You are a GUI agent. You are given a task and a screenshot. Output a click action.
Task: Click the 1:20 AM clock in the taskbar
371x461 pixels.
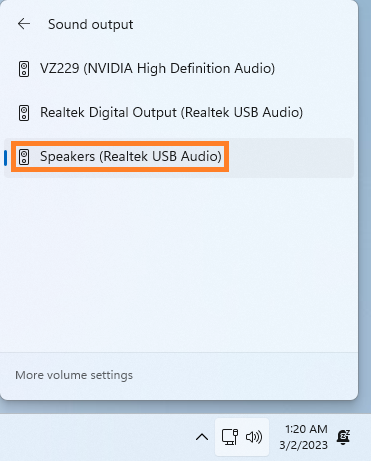click(306, 429)
